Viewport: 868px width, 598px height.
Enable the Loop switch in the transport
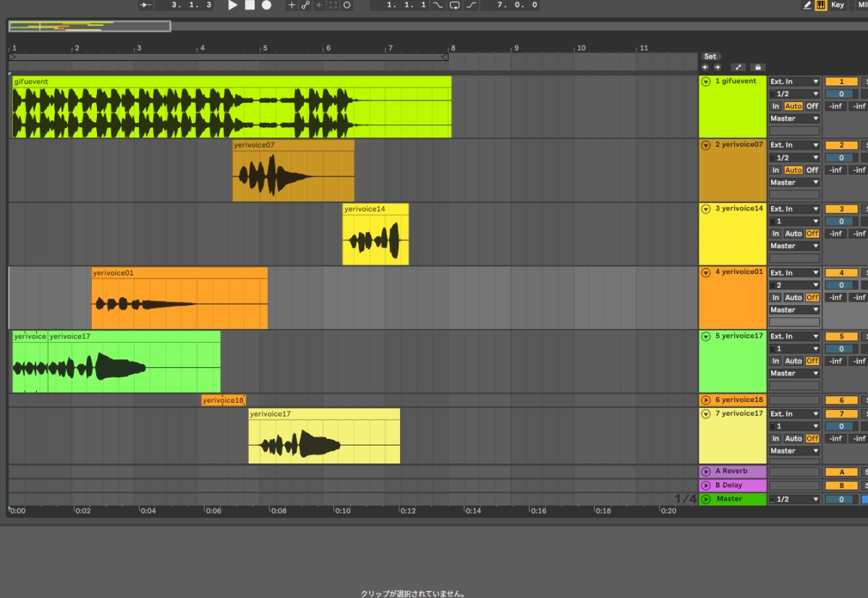[455, 5]
